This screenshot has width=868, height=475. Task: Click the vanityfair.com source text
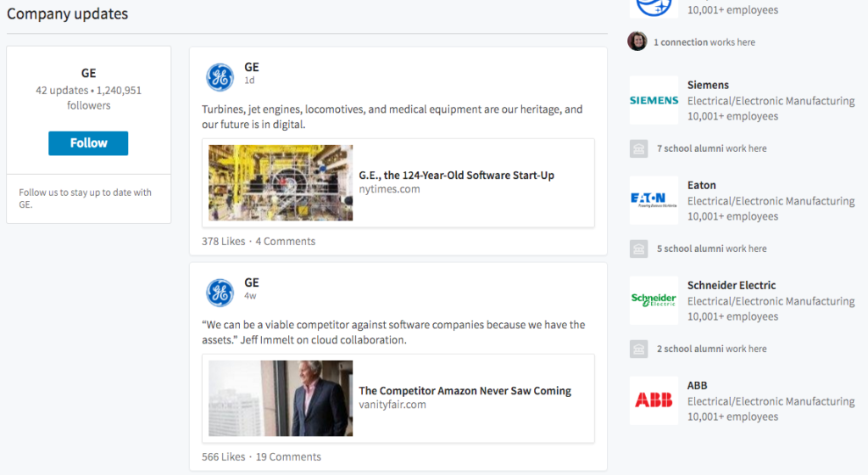(392, 405)
